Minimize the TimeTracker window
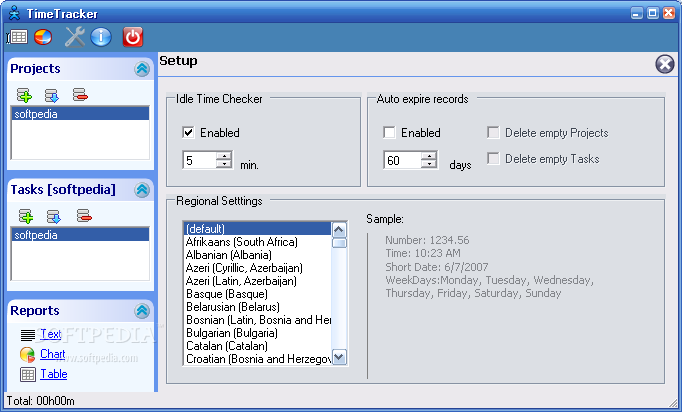This screenshot has width=682, height=412. [x=637, y=13]
